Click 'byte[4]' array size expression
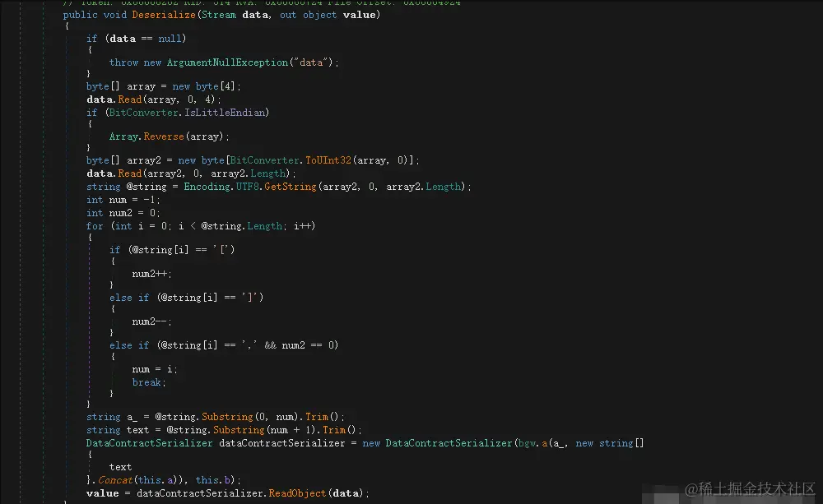The image size is (823, 504). (x=215, y=86)
